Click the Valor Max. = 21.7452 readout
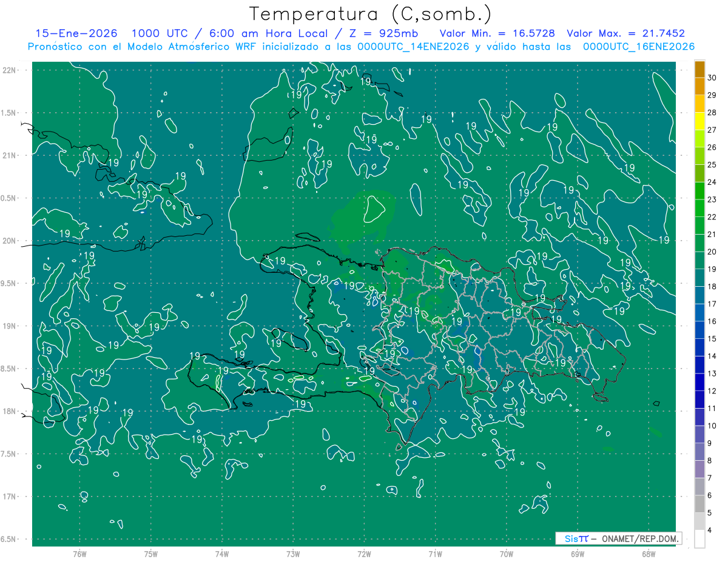The width and height of the screenshot is (728, 562). click(625, 33)
